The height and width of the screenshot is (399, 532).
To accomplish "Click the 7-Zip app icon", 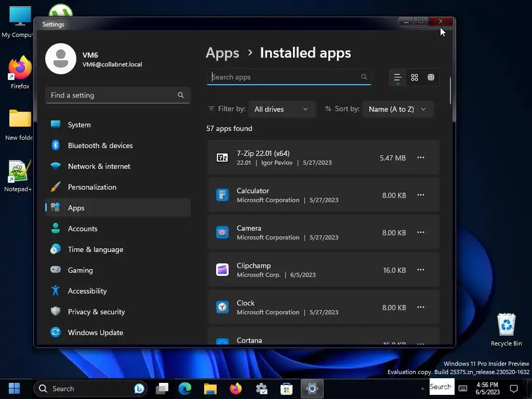I will [x=222, y=157].
